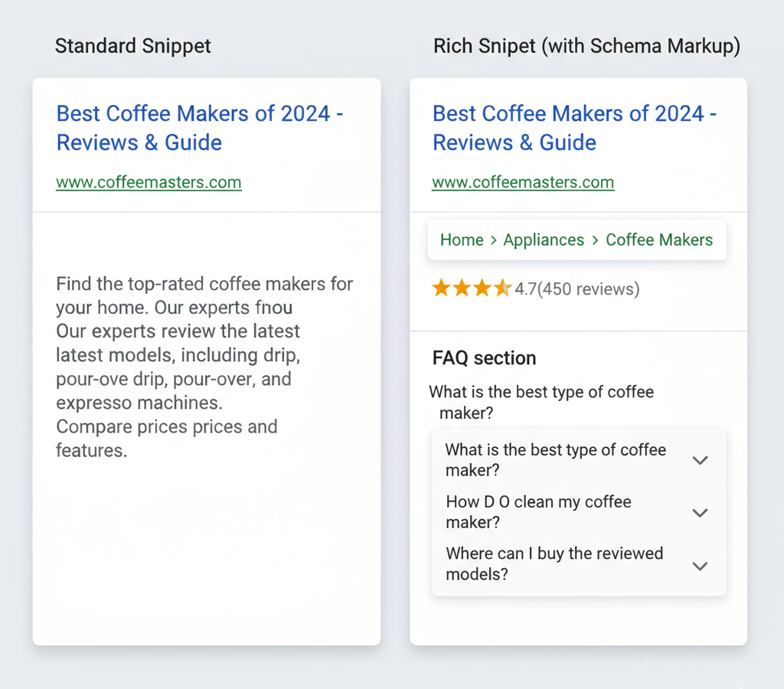Viewport: 784px width, 689px height.
Task: Expand the 'How D O clean my coffee maker?' chevron
Action: (700, 513)
